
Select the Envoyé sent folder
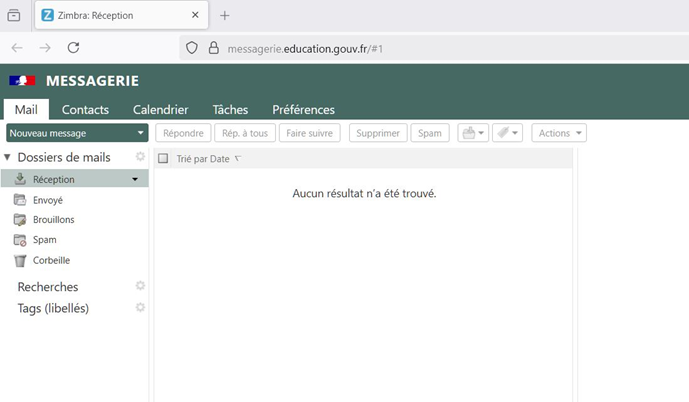[x=47, y=200]
